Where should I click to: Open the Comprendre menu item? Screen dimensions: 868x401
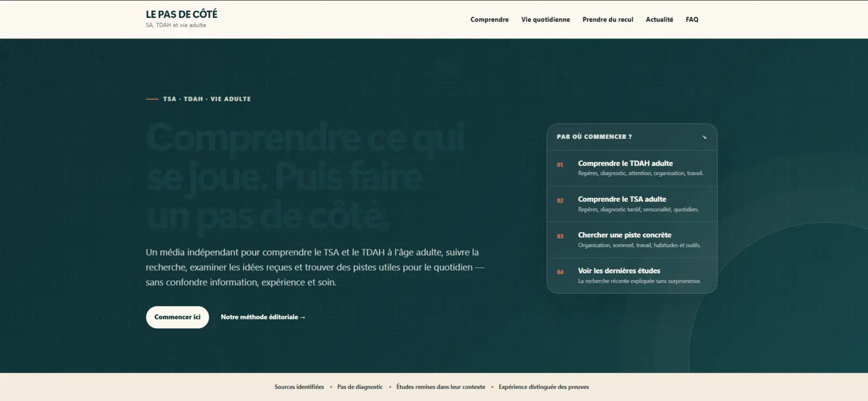pyautogui.click(x=489, y=20)
